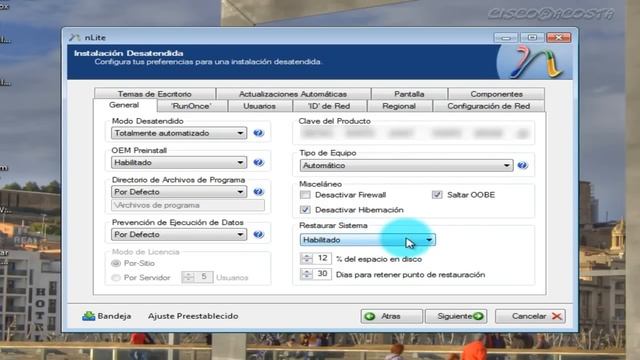Open help for Prevención de Ejecución de Datos
640x360 pixels.
[x=258, y=235]
